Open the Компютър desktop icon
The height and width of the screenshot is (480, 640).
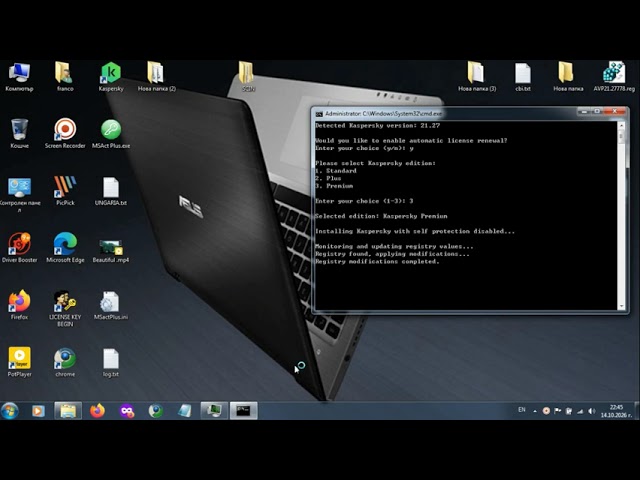19,77
